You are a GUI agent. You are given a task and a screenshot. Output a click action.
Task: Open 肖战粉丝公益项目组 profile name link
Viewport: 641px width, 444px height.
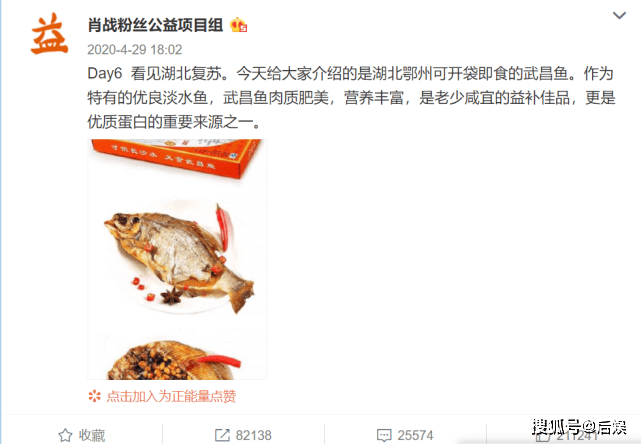(x=155, y=25)
